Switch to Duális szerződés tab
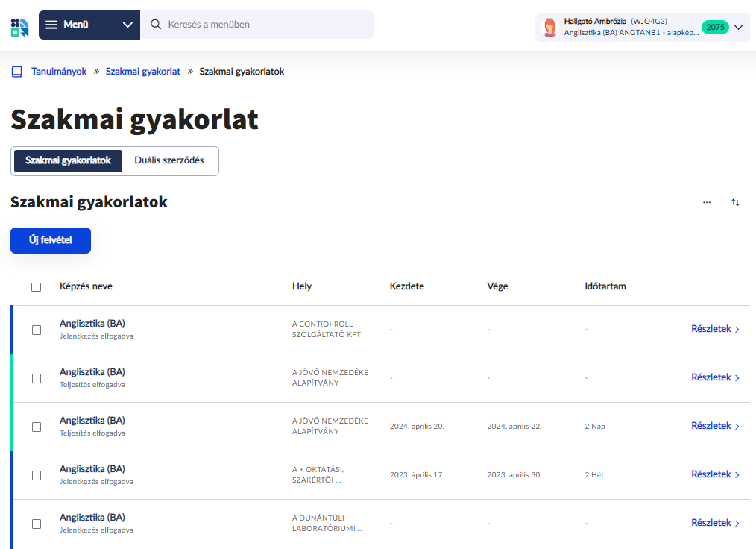Screen dimensions: 756x549 (169, 160)
